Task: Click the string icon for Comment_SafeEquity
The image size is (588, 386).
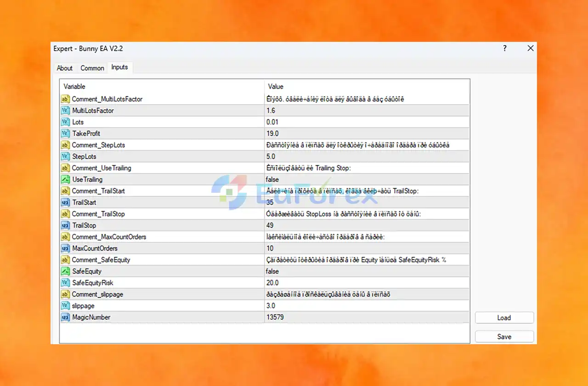Action: [65, 260]
